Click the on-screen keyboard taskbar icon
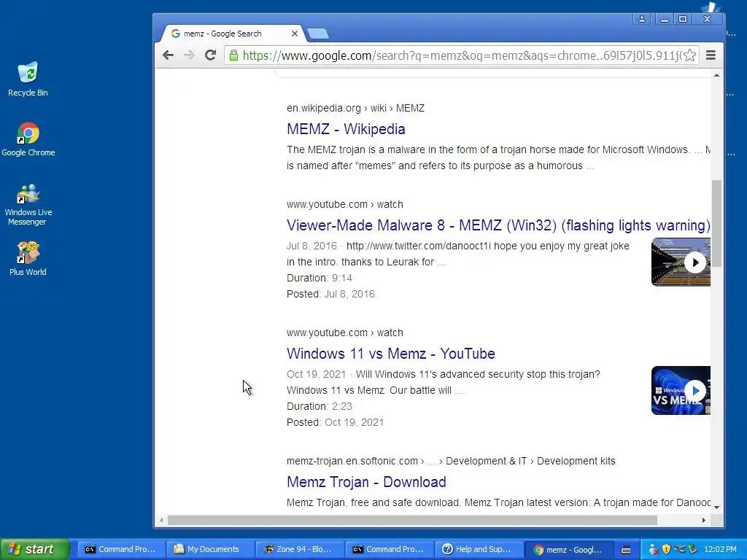The width and height of the screenshot is (747, 560). tap(626, 550)
